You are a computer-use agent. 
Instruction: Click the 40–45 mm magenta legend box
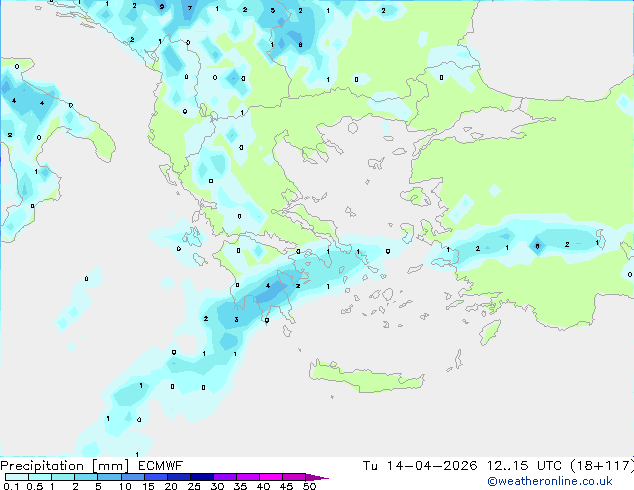[271, 477]
